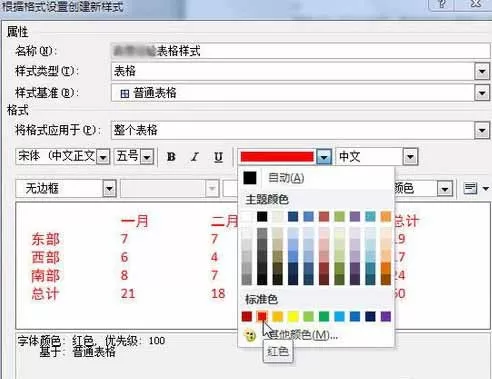Choose the olive green theme color
The image size is (492, 379).
[339, 216]
